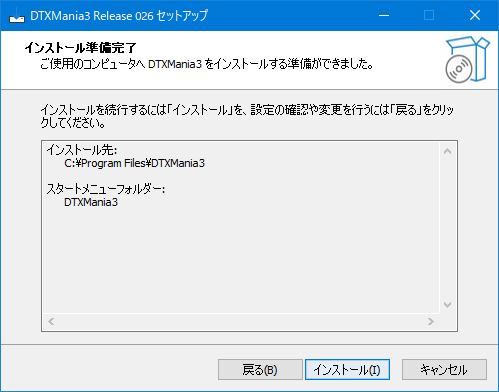Click the インストール準備完了 heading

[x=81, y=48]
